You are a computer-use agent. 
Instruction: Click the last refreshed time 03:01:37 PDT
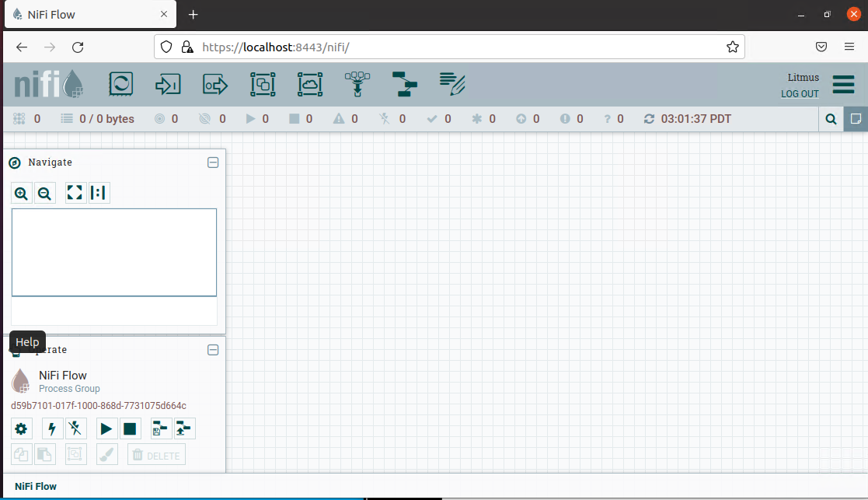695,119
